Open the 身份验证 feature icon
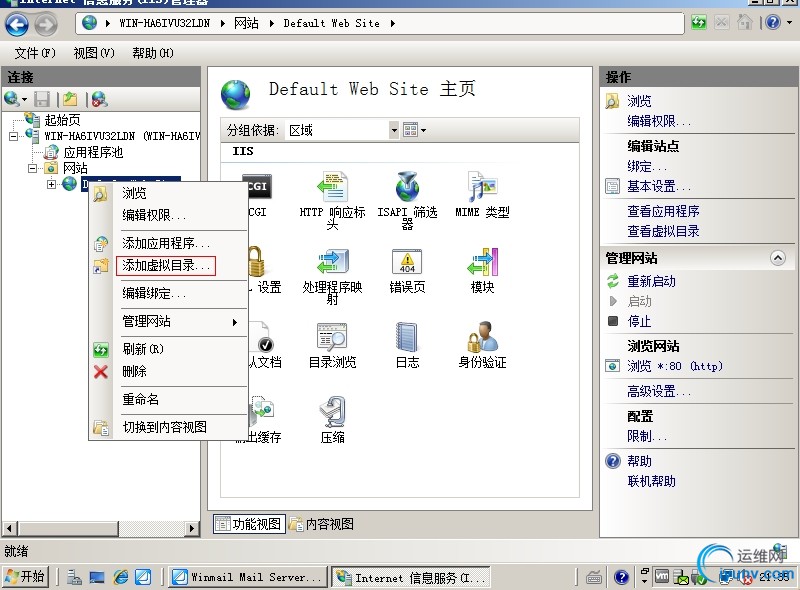800x590 pixels. (x=482, y=337)
